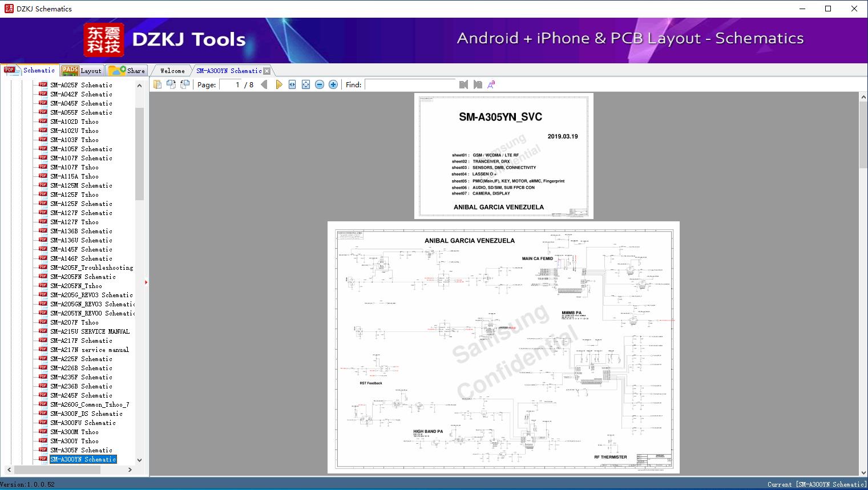Screen dimensions: 868x490
Task: Select SM-A107F Schematic item
Action: pyautogui.click(x=81, y=158)
